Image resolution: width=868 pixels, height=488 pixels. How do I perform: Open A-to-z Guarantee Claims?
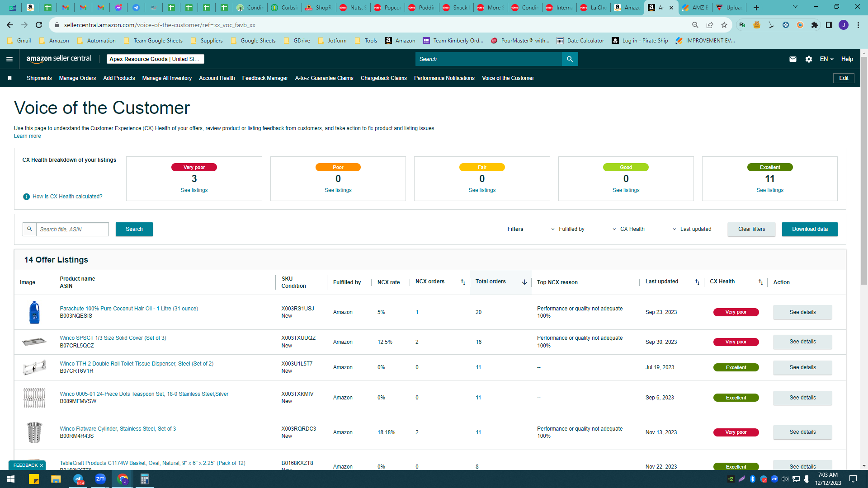click(324, 78)
